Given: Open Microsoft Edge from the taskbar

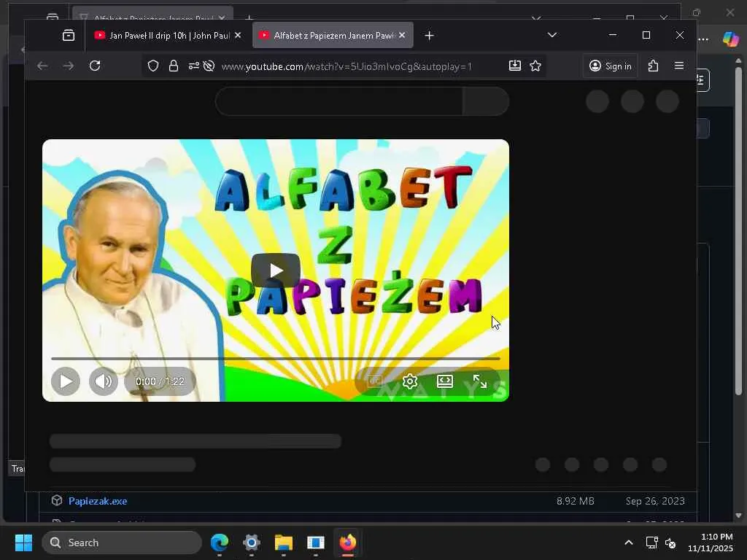Looking at the screenshot, I should (220, 542).
